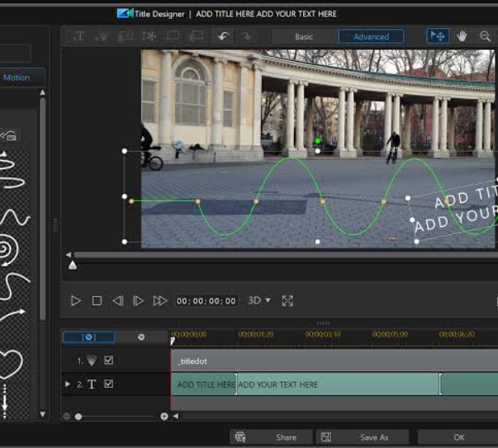
Task: Redo the last undone action
Action: click(246, 37)
